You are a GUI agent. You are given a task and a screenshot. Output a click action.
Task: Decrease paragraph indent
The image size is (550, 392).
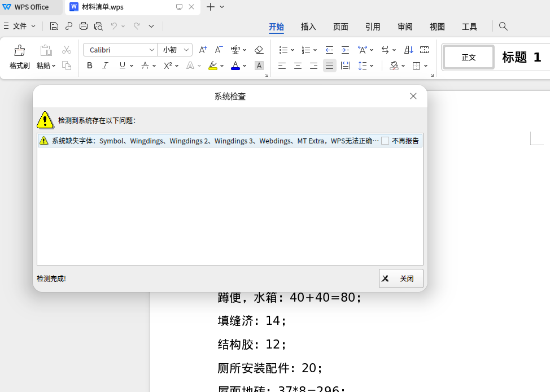coord(329,50)
